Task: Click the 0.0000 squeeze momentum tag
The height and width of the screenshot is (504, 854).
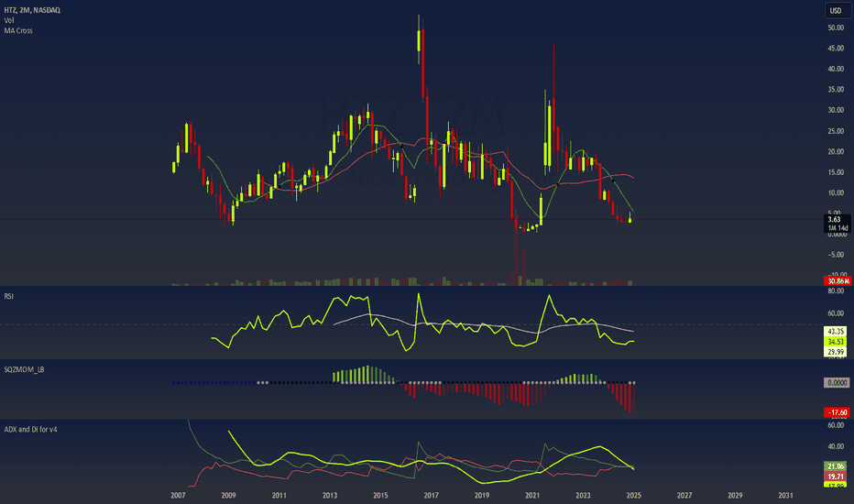Action: coord(837,383)
